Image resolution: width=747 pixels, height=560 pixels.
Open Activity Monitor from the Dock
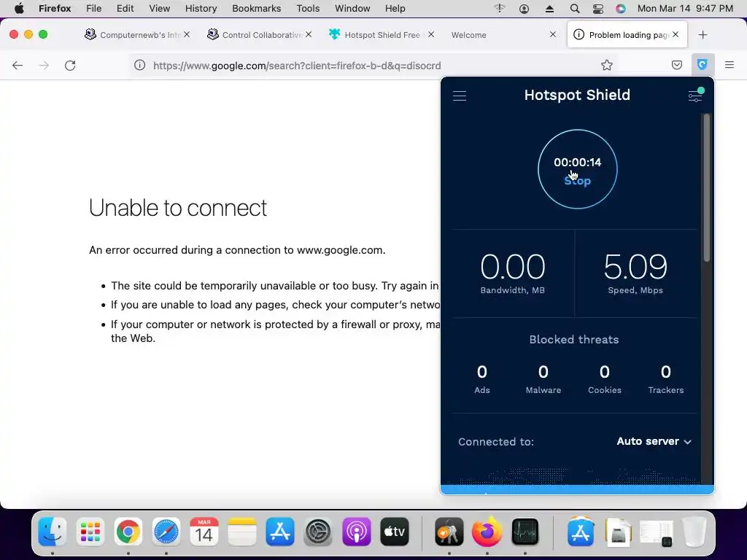pos(525,532)
